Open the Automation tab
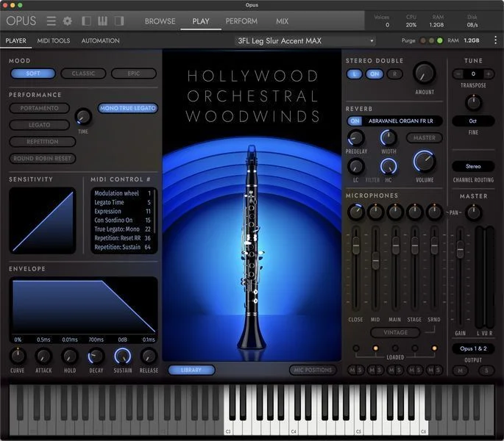 [x=100, y=40]
